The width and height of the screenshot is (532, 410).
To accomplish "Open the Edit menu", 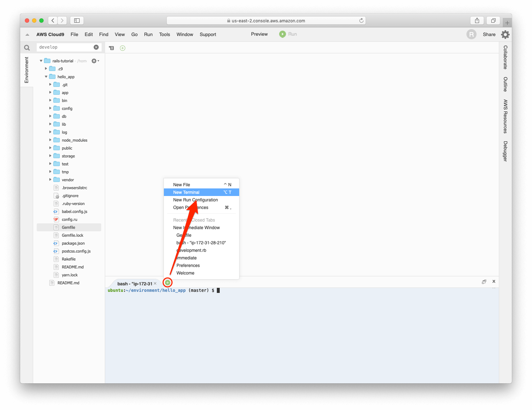I will [89, 35].
